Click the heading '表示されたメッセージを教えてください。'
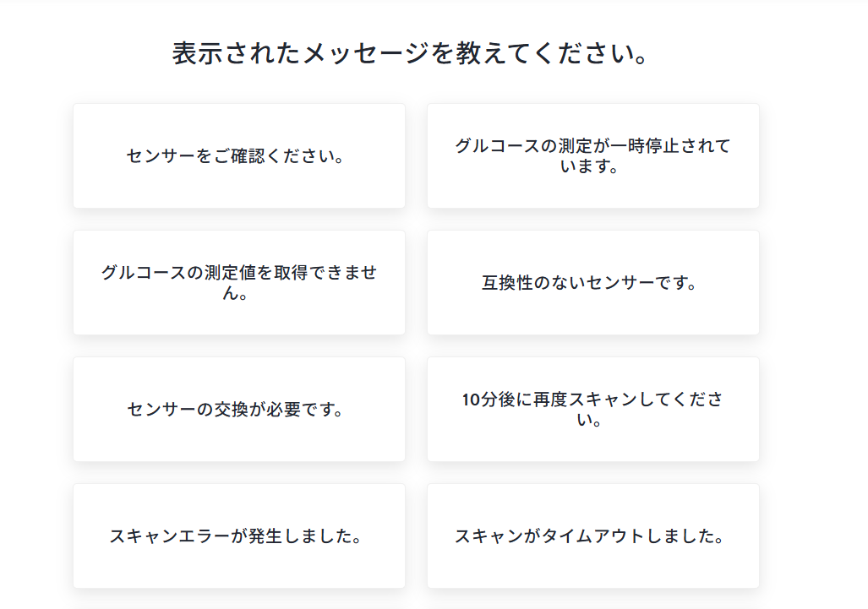This screenshot has height=609, width=868. [411, 54]
